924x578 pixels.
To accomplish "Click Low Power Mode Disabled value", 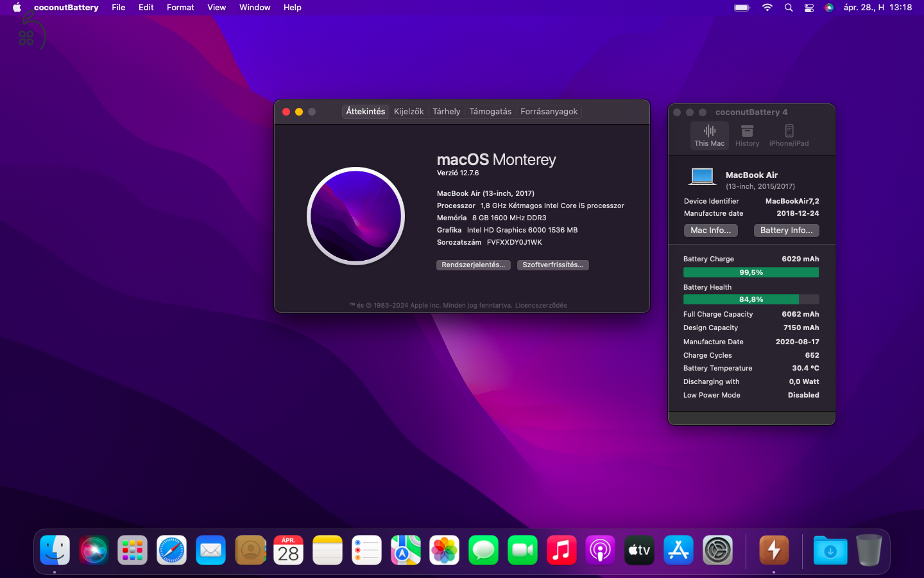I will [804, 396].
